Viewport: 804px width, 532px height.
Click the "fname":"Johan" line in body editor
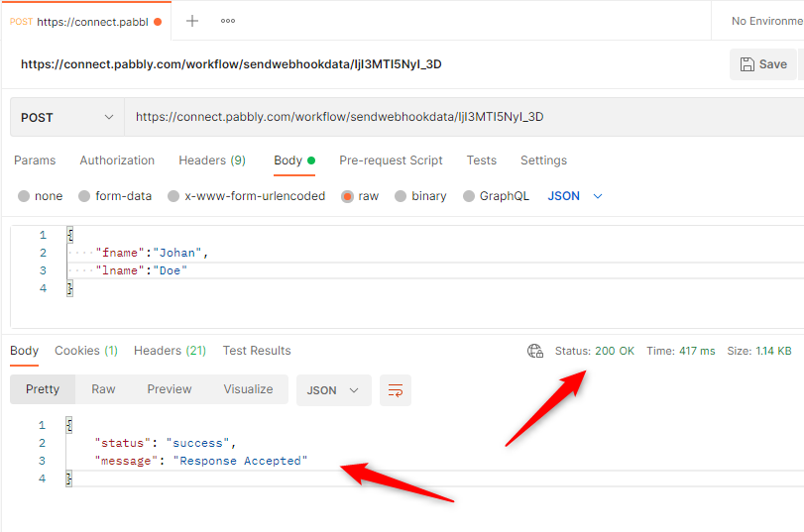[x=152, y=254]
